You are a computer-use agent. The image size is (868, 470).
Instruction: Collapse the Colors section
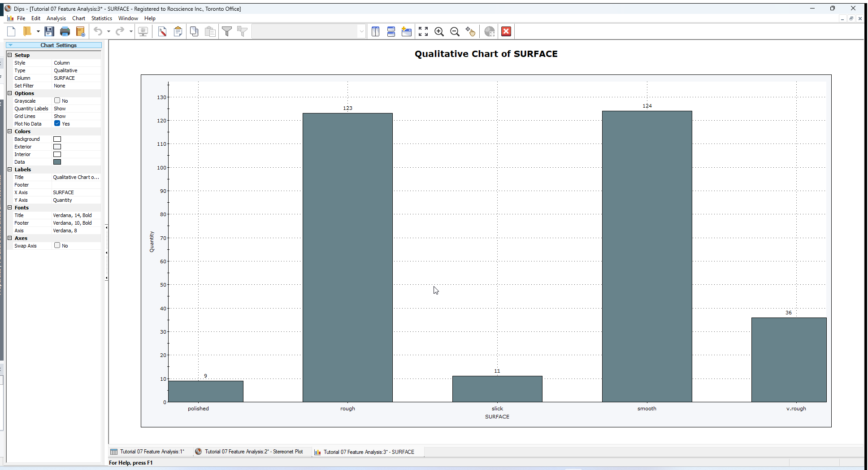pos(10,131)
